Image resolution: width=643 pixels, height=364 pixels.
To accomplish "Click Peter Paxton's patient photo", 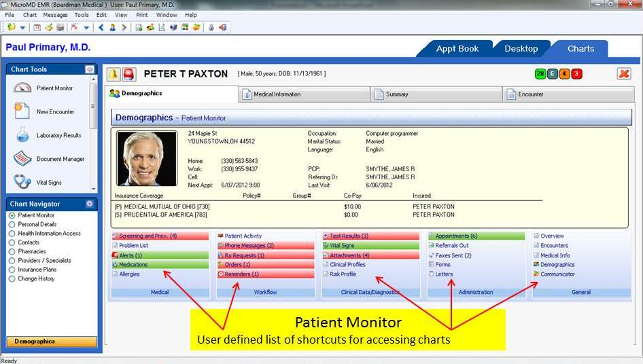I will tap(147, 158).
